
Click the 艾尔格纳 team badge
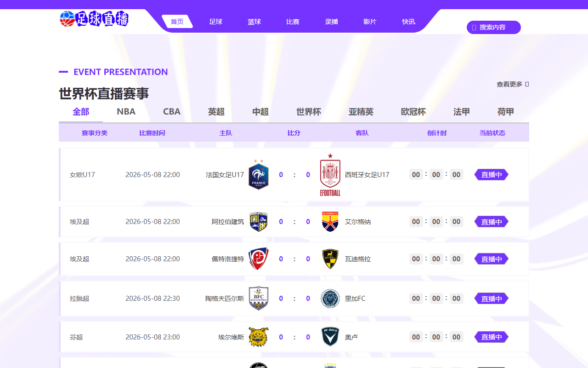330,222
